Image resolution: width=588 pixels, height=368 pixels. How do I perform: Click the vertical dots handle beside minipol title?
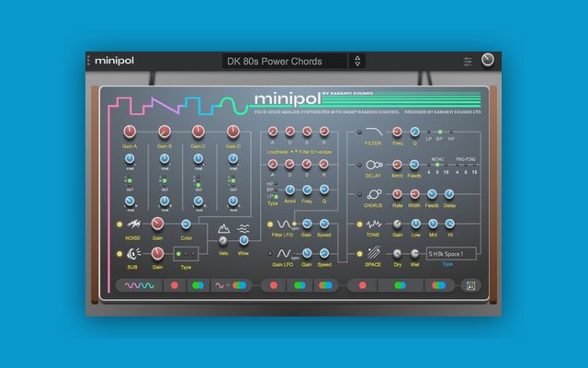(88, 61)
